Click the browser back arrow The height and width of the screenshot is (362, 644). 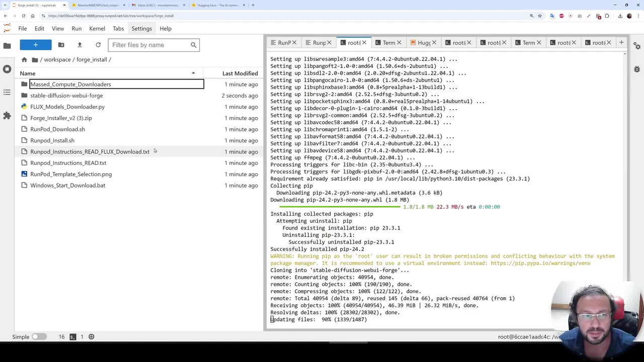click(x=6, y=16)
